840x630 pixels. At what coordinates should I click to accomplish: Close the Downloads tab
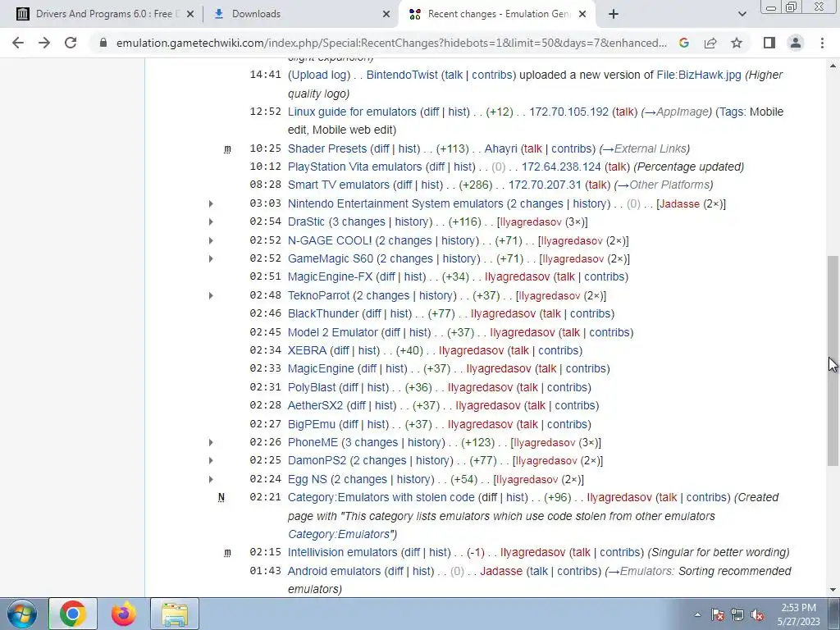[x=386, y=14]
